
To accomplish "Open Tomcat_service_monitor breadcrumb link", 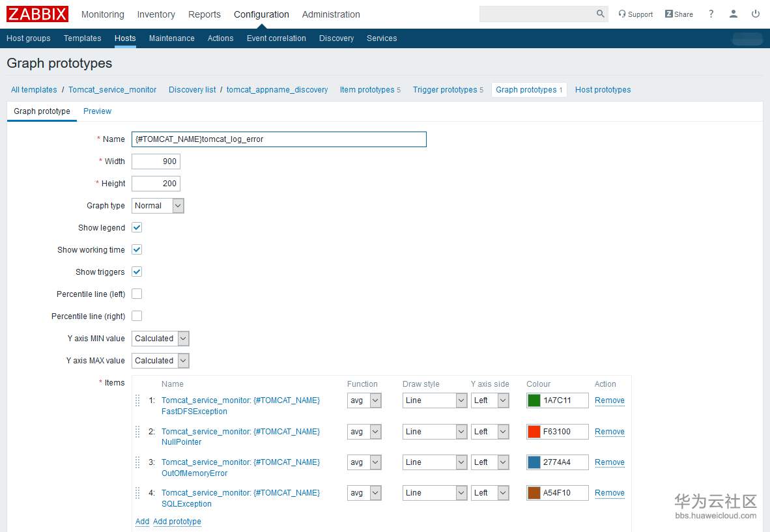I will click(113, 90).
